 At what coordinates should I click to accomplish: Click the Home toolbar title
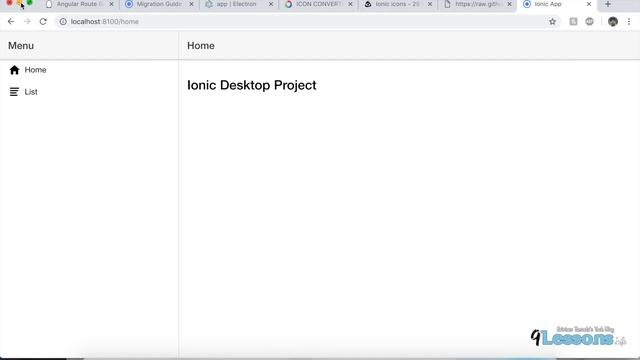click(201, 46)
